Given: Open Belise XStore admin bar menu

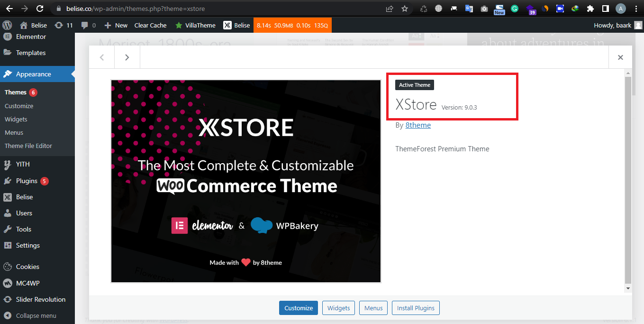Looking at the screenshot, I should pyautogui.click(x=236, y=25).
